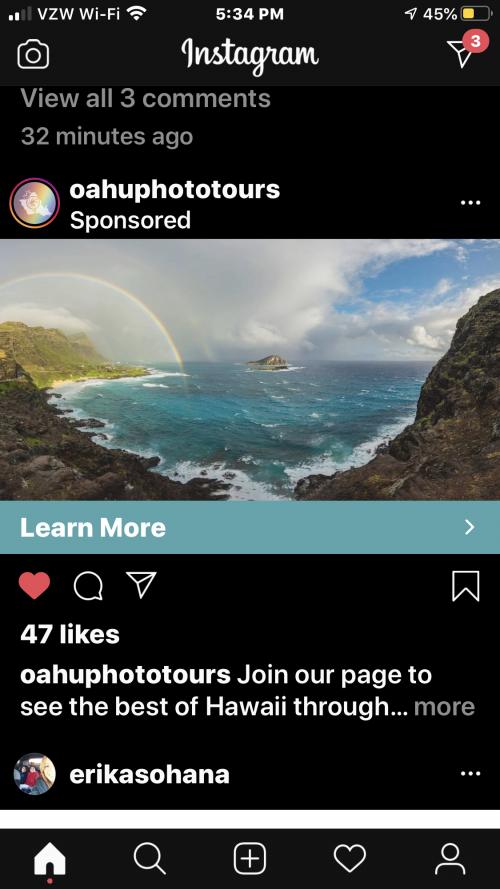500x889 pixels.
Task: Open the Activity heart tab
Action: (x=350, y=859)
